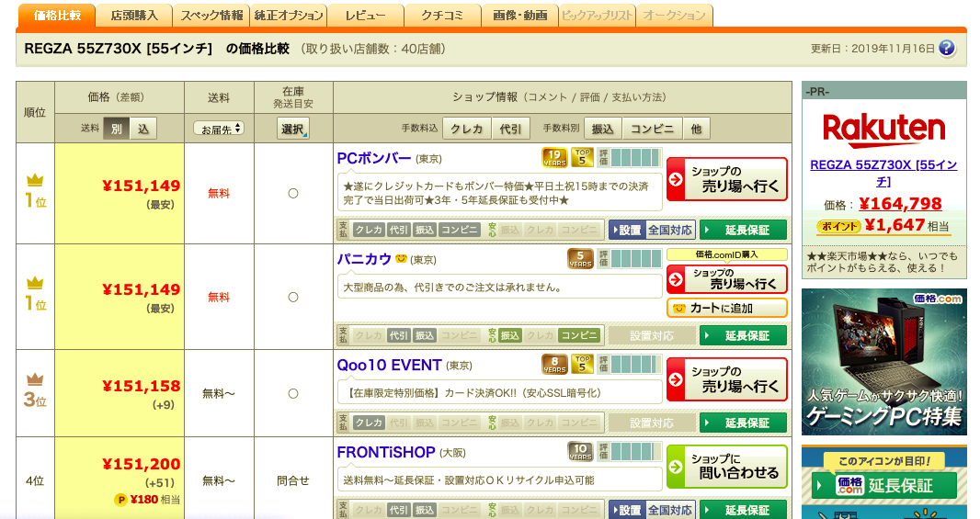The image size is (980, 519).
Task: Click Qoo10 EVENT's price ¥151,158
Action: pyautogui.click(x=142, y=386)
